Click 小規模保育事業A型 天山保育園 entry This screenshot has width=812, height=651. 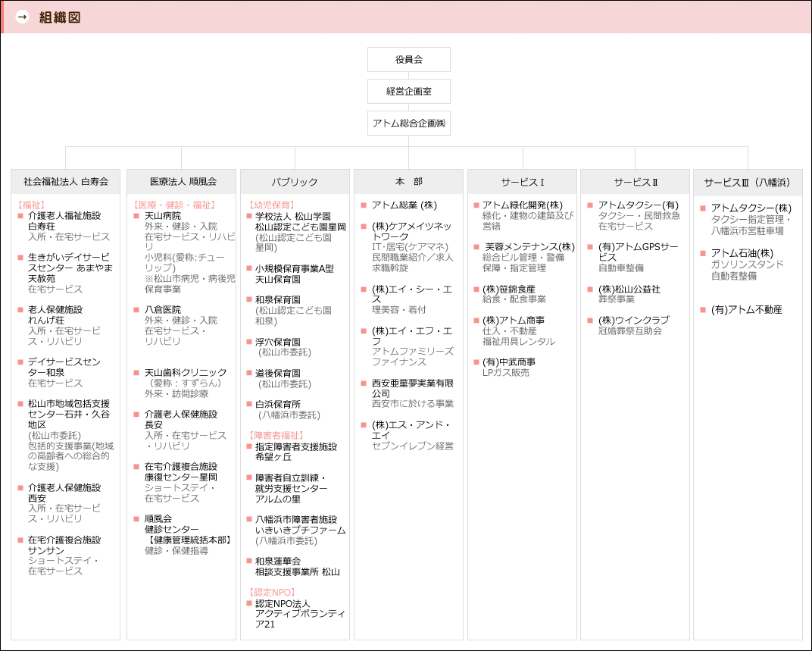click(294, 274)
